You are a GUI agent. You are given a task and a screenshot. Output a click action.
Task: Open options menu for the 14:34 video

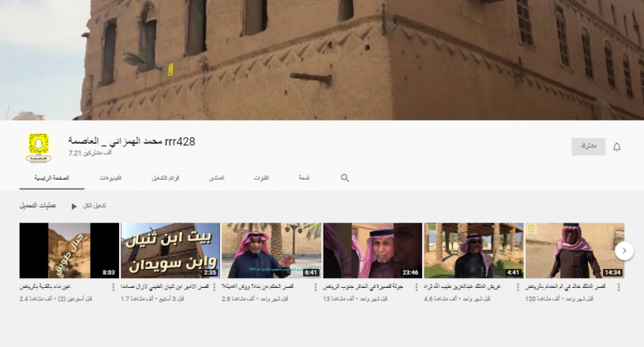pyautogui.click(x=619, y=288)
